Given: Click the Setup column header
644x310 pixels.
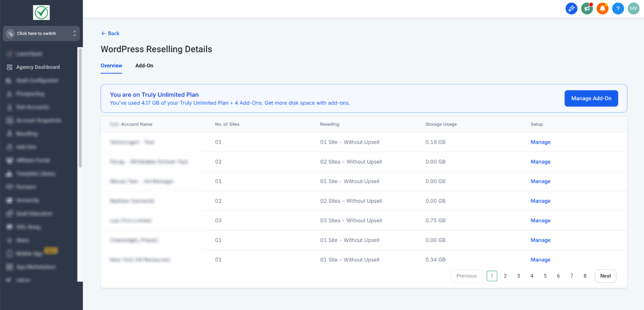Looking at the screenshot, I should pos(537,124).
